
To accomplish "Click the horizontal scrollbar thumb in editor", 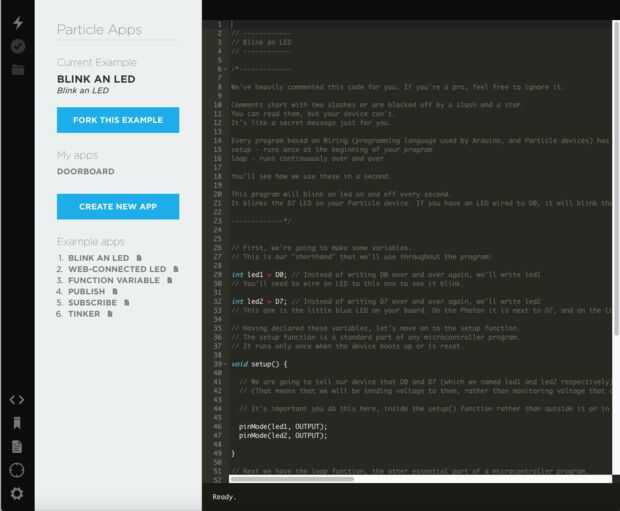I will [x=292, y=479].
